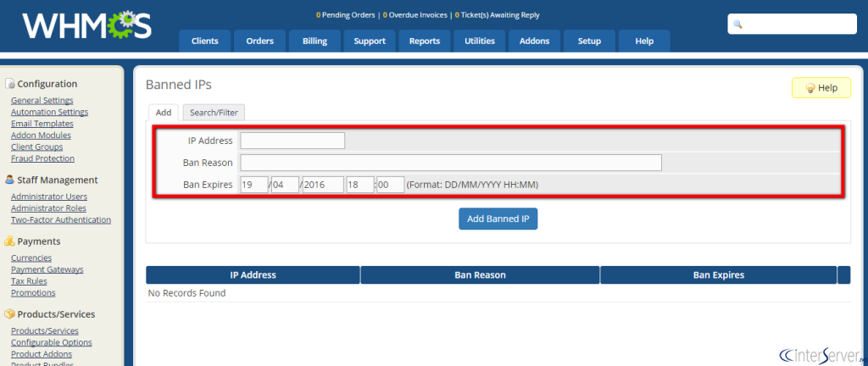Open Administrator Roles link
This screenshot has height=366, width=868.
pos(48,208)
